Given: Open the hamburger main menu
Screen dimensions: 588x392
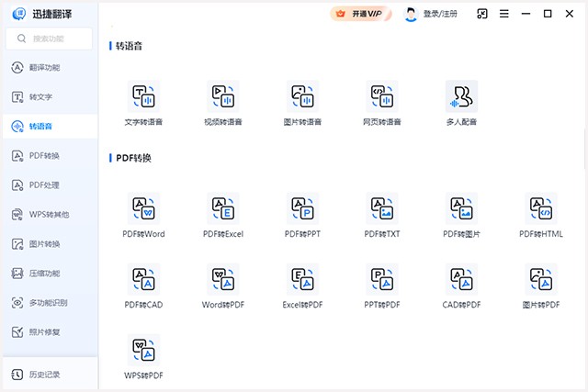Looking at the screenshot, I should tap(504, 14).
